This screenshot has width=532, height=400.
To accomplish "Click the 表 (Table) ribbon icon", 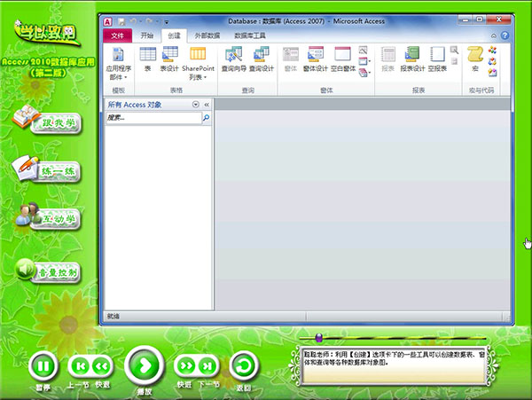I will 148,59.
